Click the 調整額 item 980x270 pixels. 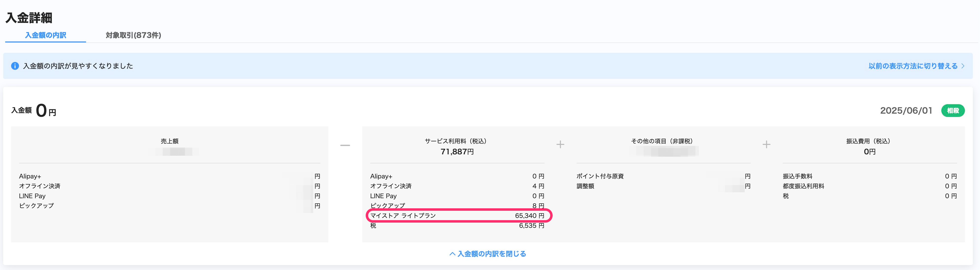tap(585, 186)
